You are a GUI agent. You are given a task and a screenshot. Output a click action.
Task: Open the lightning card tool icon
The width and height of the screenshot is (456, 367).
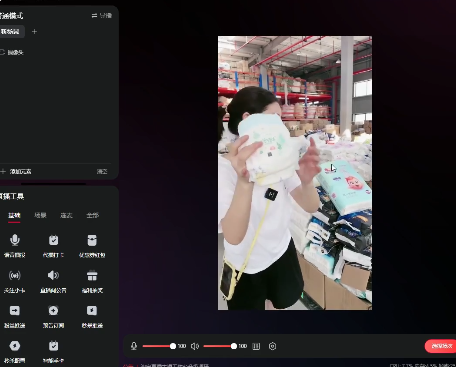(92, 311)
